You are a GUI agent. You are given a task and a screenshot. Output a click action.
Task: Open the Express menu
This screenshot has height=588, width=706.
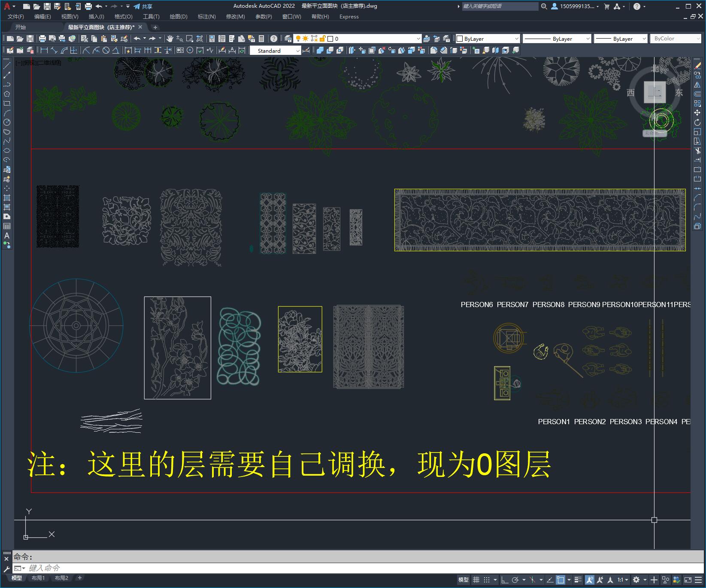tap(349, 16)
